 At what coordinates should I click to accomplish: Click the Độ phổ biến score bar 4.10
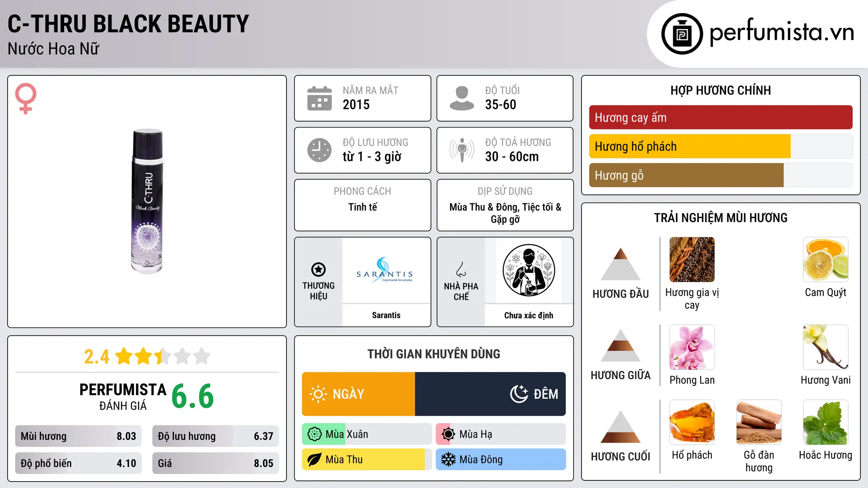(x=78, y=463)
